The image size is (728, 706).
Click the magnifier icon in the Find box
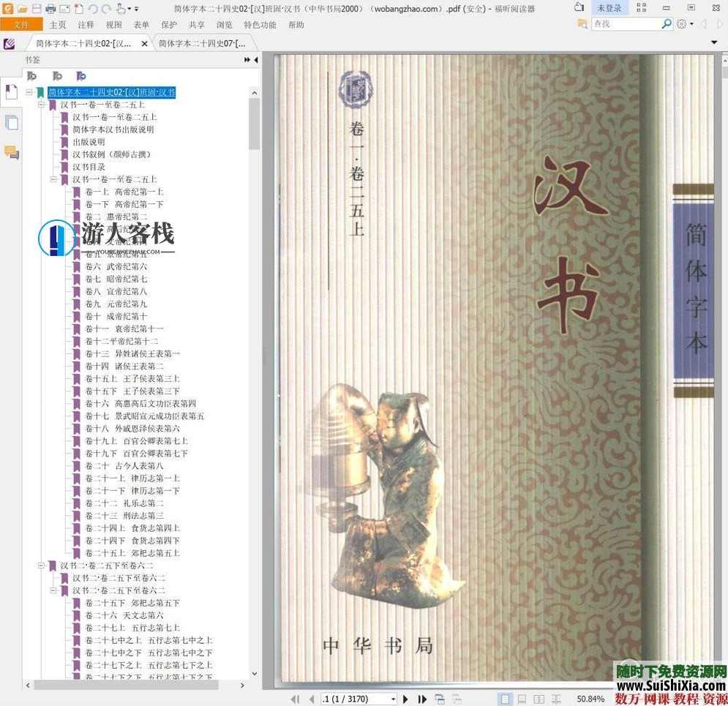[665, 23]
